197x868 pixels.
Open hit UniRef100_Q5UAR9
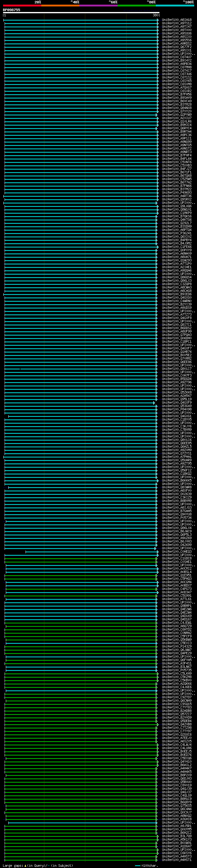click(176, 460)
